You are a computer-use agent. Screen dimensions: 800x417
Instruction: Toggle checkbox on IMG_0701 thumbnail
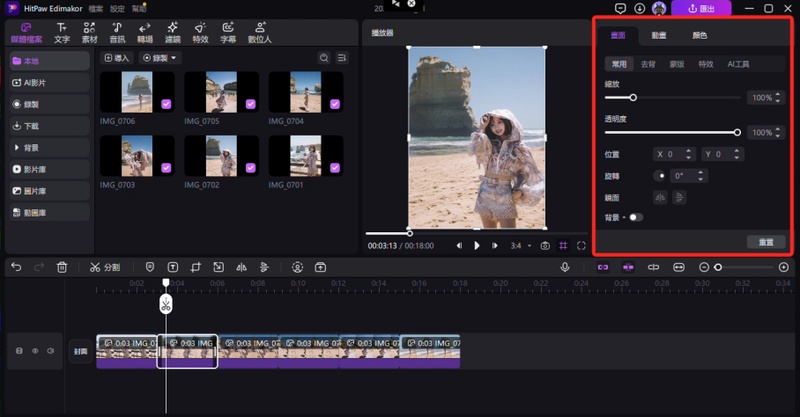coord(335,168)
